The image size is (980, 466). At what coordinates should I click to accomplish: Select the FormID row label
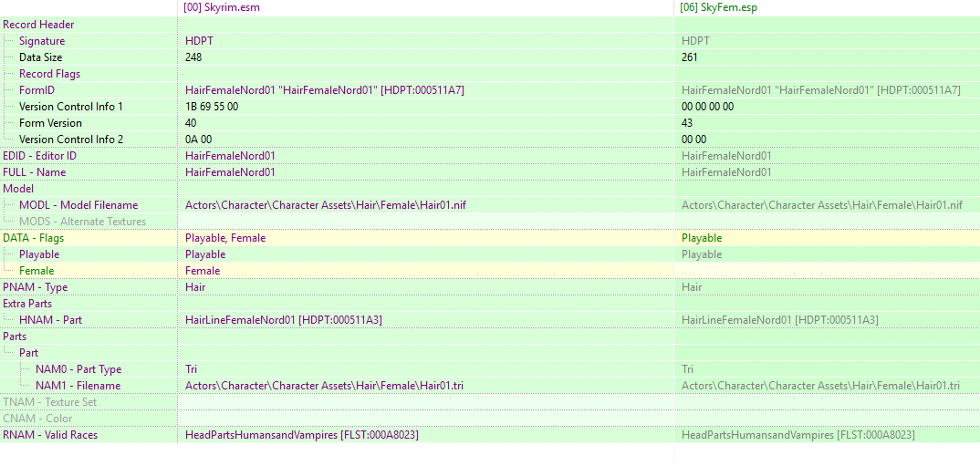pos(36,90)
